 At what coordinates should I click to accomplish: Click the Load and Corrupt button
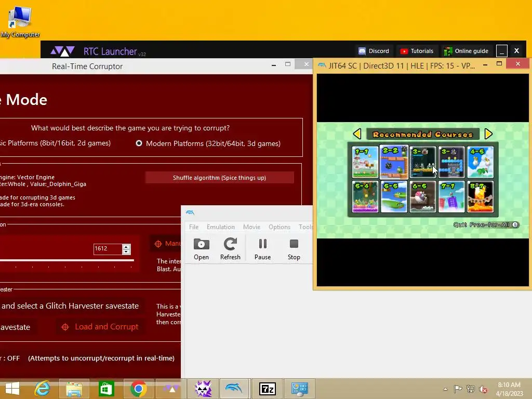100,327
